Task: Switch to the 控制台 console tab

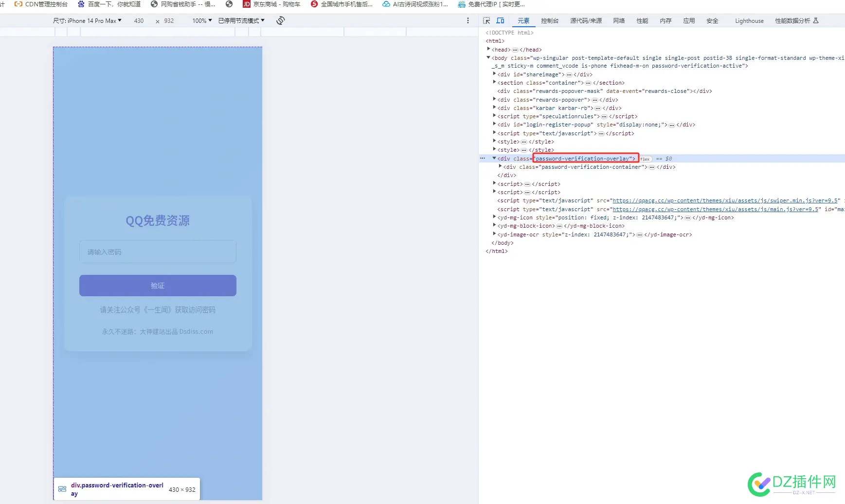Action: [x=550, y=21]
